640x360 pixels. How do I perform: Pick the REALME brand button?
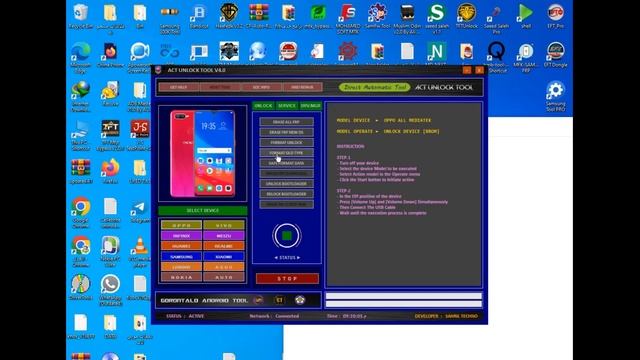224,246
